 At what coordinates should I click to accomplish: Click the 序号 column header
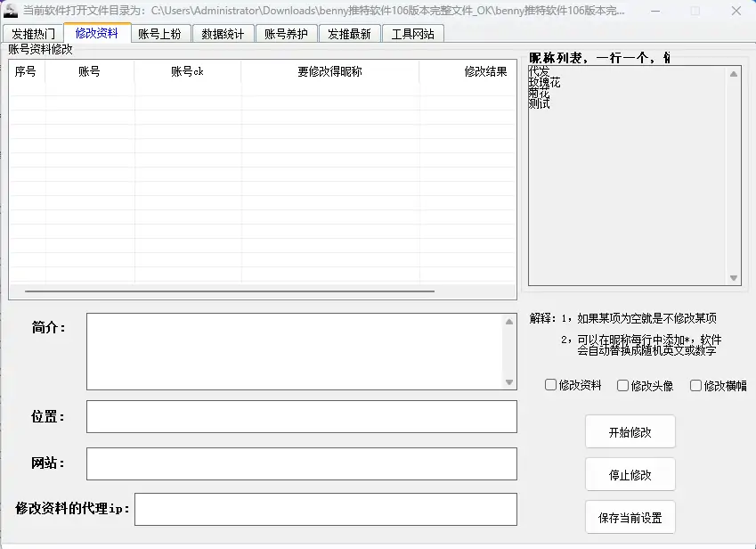pyautogui.click(x=26, y=72)
